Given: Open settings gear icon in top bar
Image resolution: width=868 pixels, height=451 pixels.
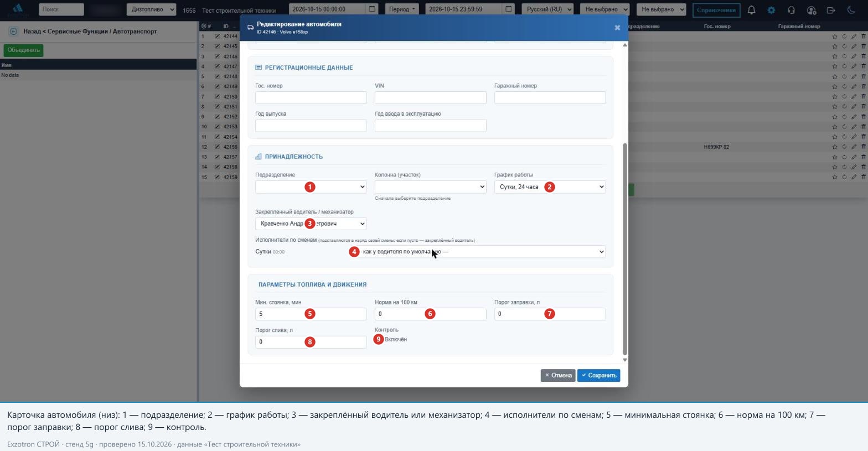Looking at the screenshot, I should click(x=771, y=9).
